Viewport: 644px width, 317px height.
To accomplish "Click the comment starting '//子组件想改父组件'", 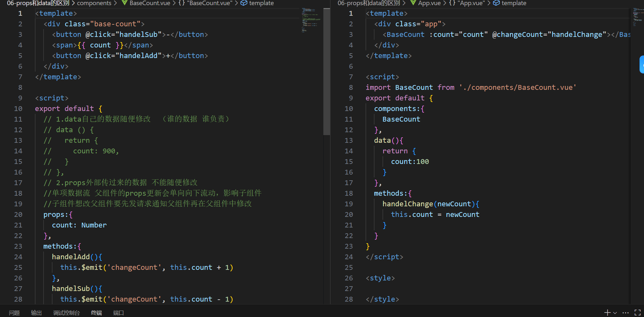I will click(x=148, y=204).
